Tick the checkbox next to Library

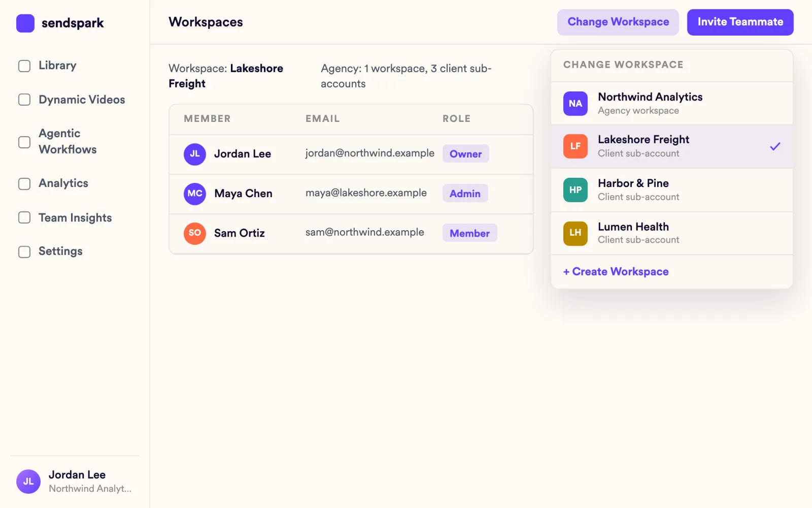[x=24, y=66]
